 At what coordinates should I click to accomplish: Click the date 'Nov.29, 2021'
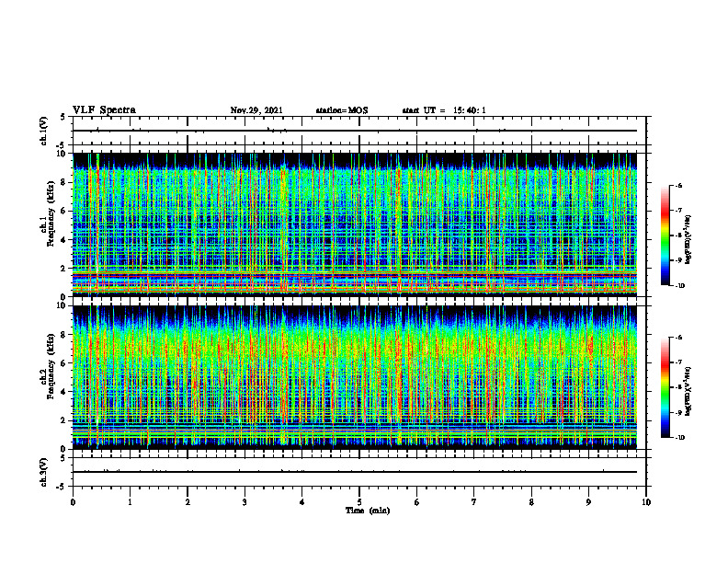pyautogui.click(x=256, y=110)
